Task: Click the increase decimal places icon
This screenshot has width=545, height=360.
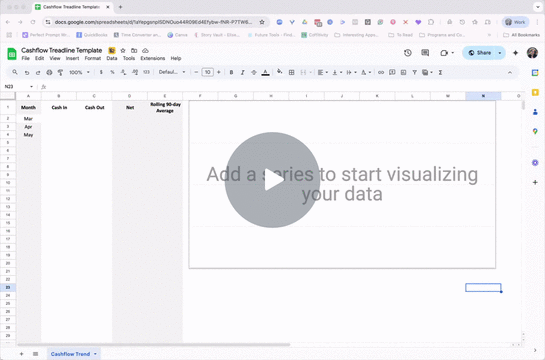Action: [x=135, y=72]
